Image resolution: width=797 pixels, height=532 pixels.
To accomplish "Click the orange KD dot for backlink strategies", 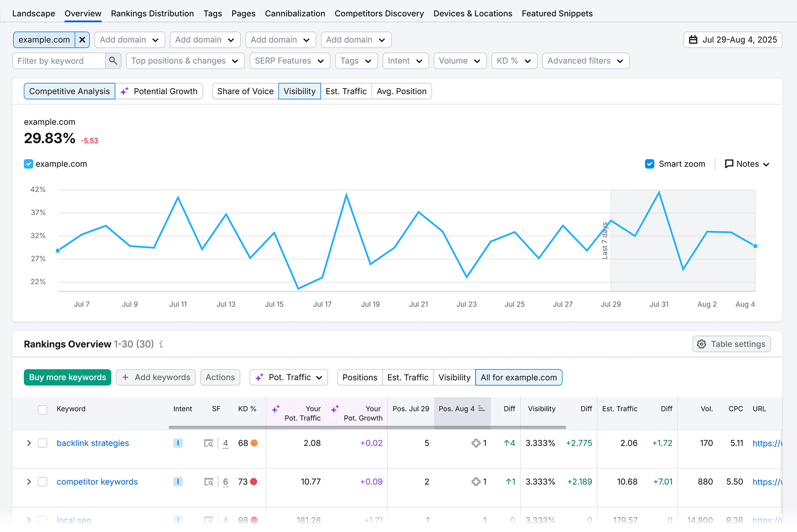I will [x=254, y=443].
